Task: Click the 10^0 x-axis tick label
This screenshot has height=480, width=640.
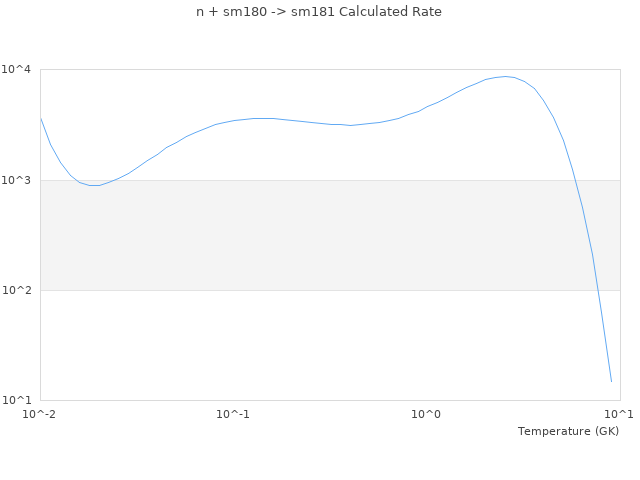Action: (x=426, y=414)
